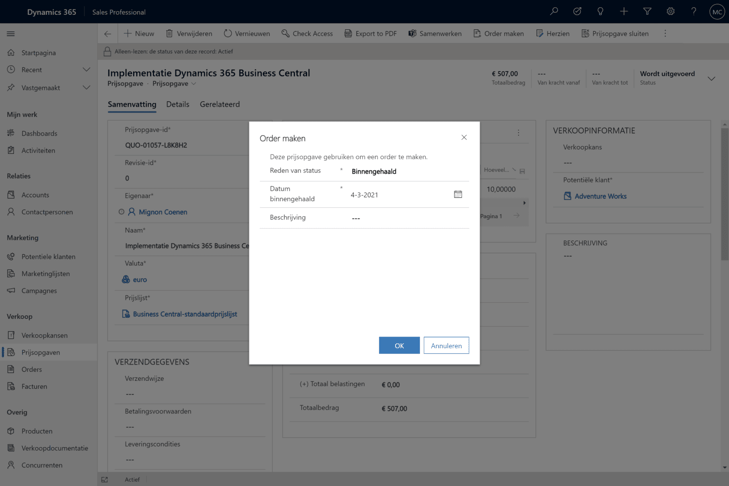
Task: Click Verwijderen in the command bar
Action: (x=189, y=33)
